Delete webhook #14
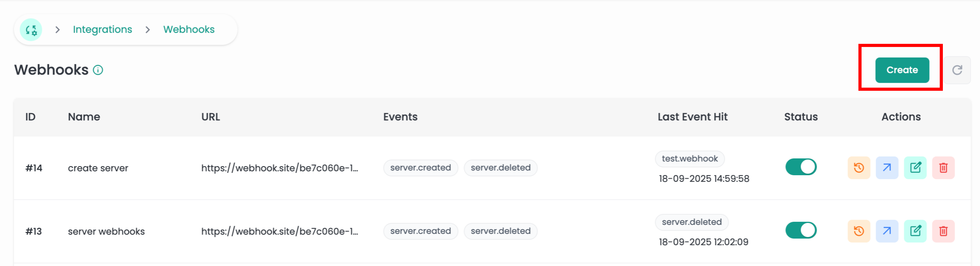 [x=943, y=168]
